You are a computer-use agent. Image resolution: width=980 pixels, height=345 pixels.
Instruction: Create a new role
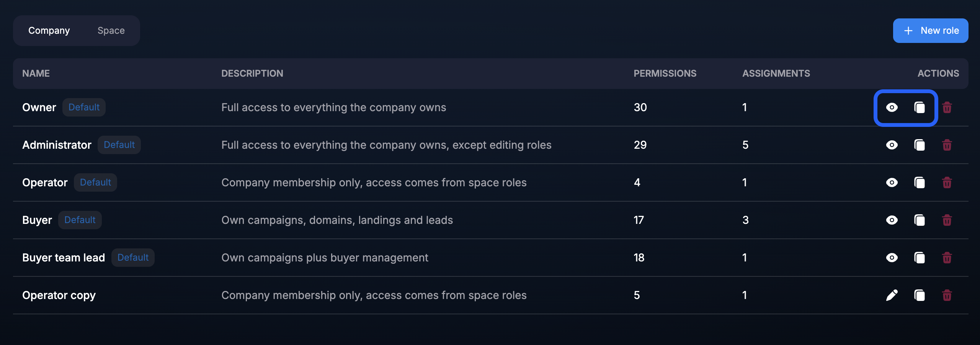pyautogui.click(x=931, y=31)
